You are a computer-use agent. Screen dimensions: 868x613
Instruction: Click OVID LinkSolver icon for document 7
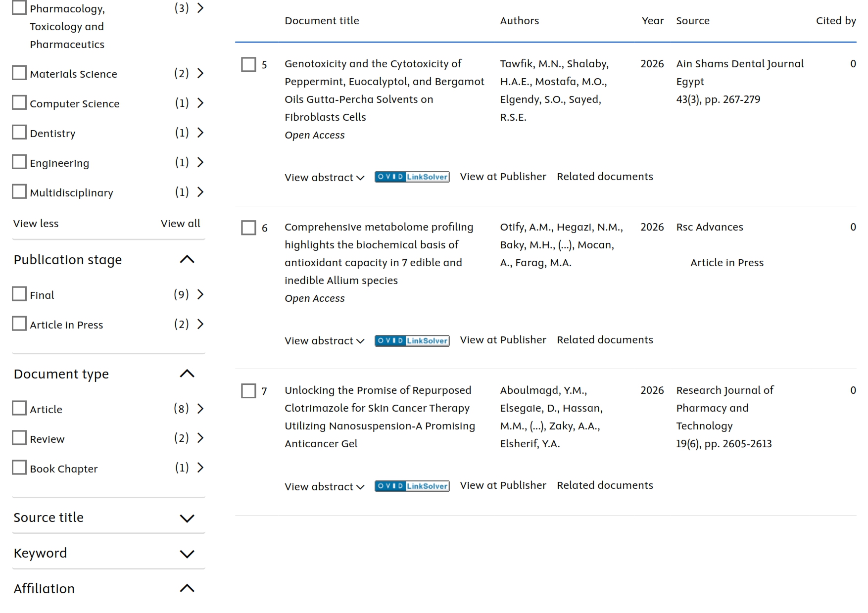point(412,486)
